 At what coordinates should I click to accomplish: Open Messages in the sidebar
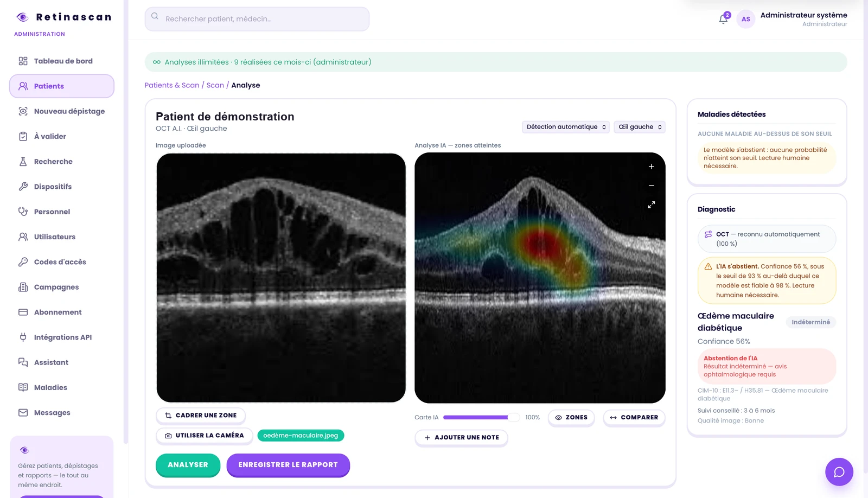pyautogui.click(x=62, y=413)
